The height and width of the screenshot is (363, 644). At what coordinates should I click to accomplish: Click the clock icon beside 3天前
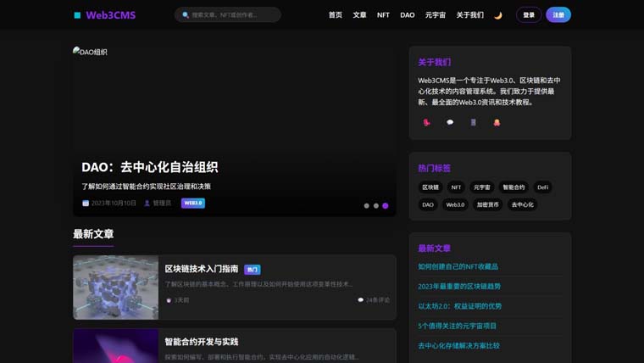point(169,300)
